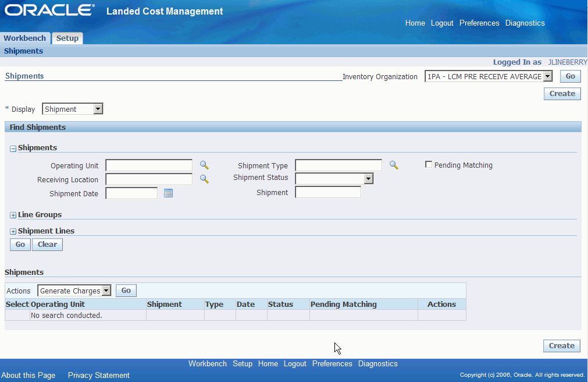Open the Shipment Type search magnifier
Image resolution: width=588 pixels, height=382 pixels.
point(394,165)
